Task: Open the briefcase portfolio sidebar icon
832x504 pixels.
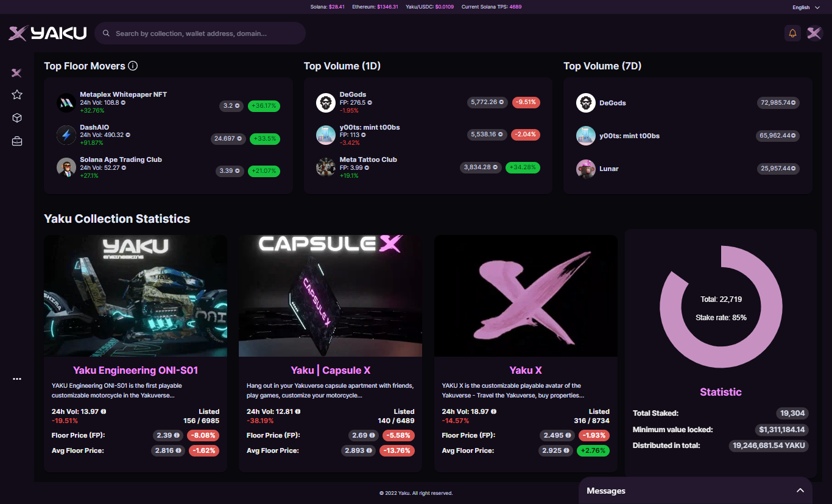Action: (x=17, y=141)
